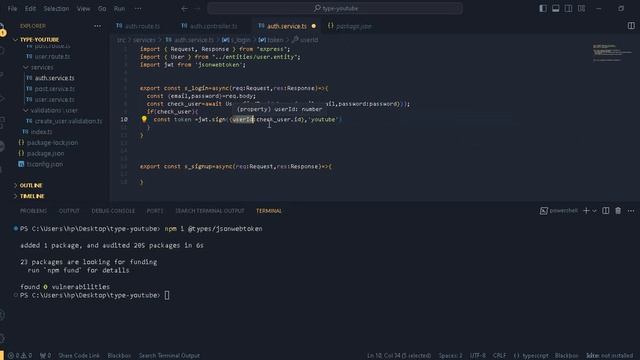Switch to PORTS panel tab

[155, 211]
